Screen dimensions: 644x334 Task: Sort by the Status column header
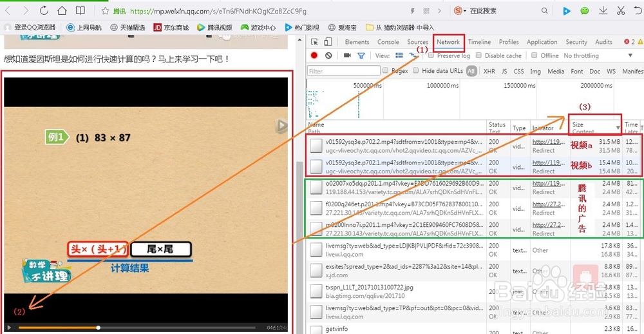[497, 128]
